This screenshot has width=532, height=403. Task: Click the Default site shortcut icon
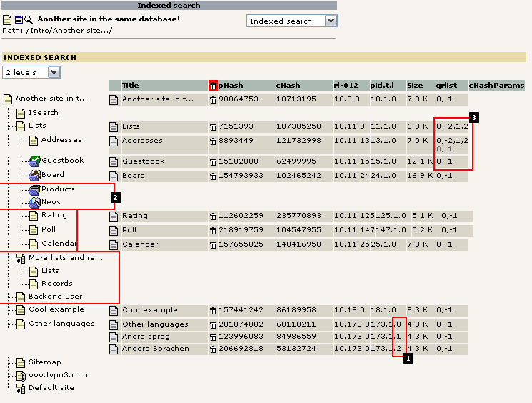(21, 389)
